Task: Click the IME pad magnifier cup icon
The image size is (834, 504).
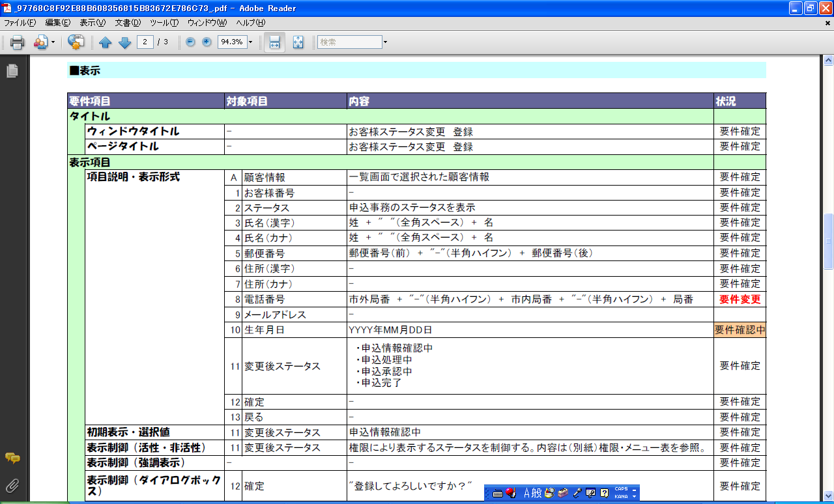Action: (x=549, y=493)
